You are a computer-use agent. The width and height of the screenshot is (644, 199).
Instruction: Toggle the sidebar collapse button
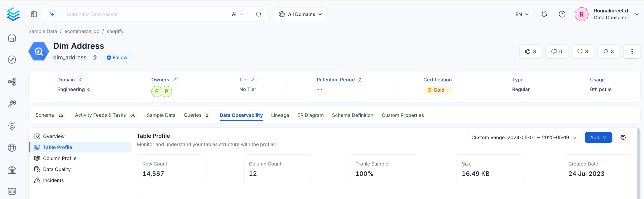click(34, 14)
